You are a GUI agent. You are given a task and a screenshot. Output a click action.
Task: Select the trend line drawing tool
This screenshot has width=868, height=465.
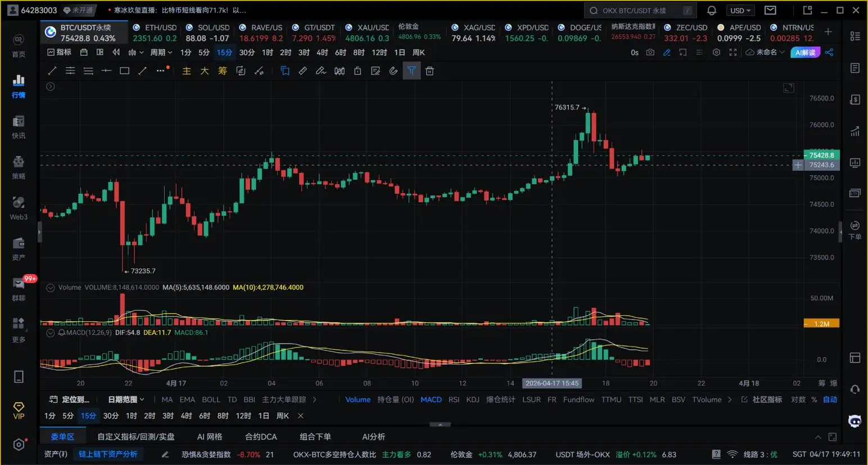52,71
